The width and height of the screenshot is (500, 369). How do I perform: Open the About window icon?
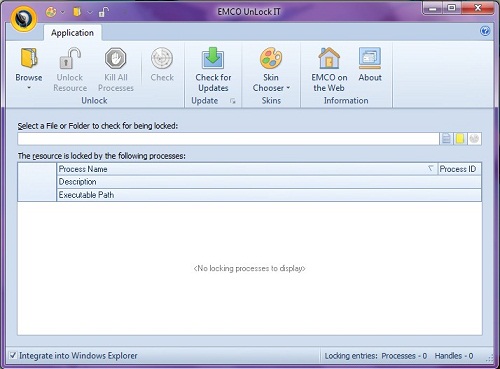pyautogui.click(x=370, y=58)
